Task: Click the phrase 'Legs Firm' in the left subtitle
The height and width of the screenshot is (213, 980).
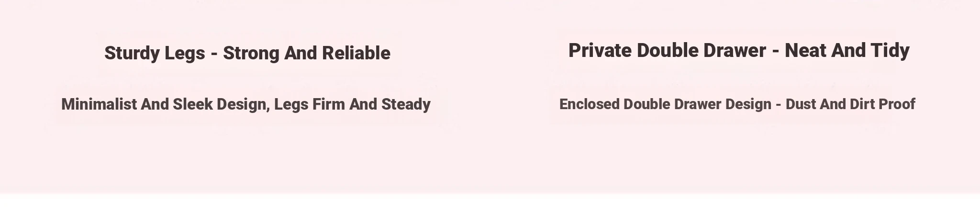Action: coord(309,104)
